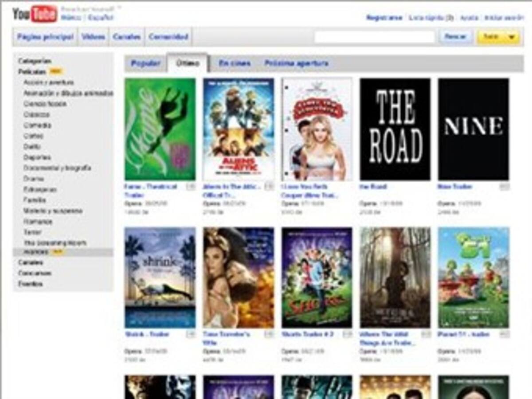The width and height of the screenshot is (532, 399).
Task: Add Where The Wild Things Are to quicklist
Action: tap(426, 334)
